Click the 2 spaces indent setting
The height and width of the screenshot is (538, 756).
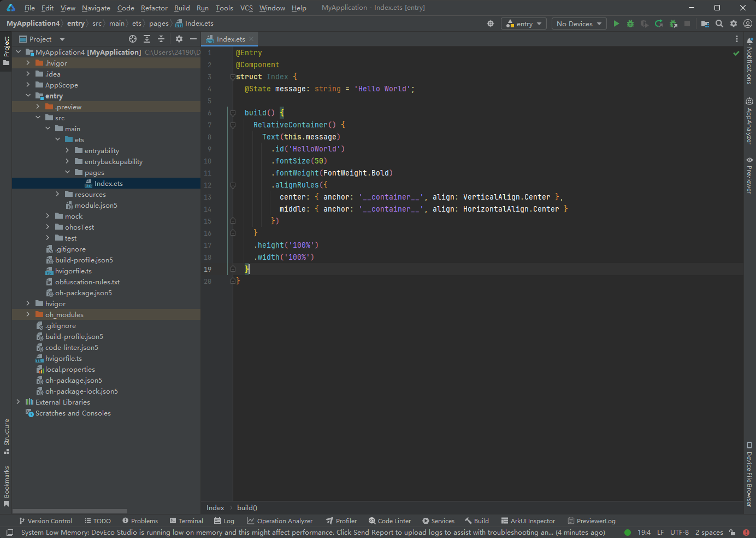[x=708, y=532]
